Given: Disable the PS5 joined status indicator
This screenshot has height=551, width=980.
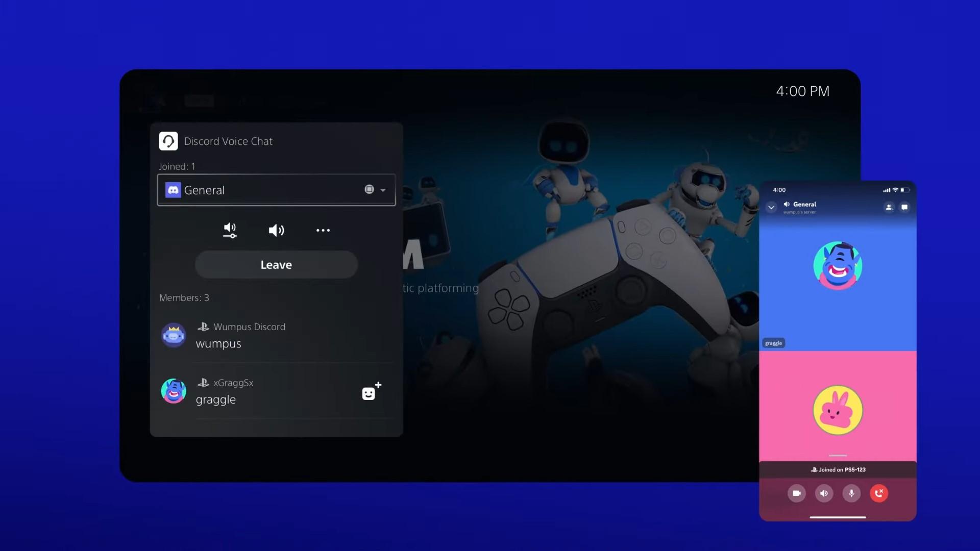Looking at the screenshot, I should [x=837, y=469].
